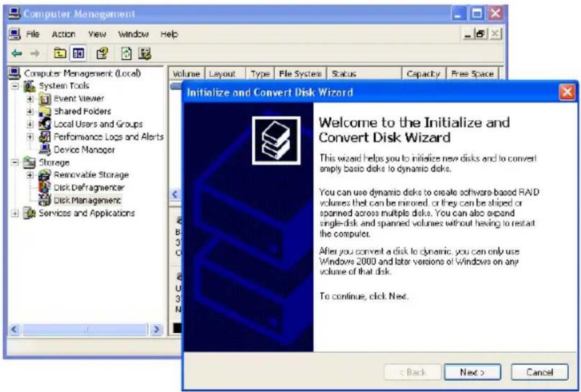Select Shared Folders text in tree
The width and height of the screenshot is (581, 392).
point(82,112)
